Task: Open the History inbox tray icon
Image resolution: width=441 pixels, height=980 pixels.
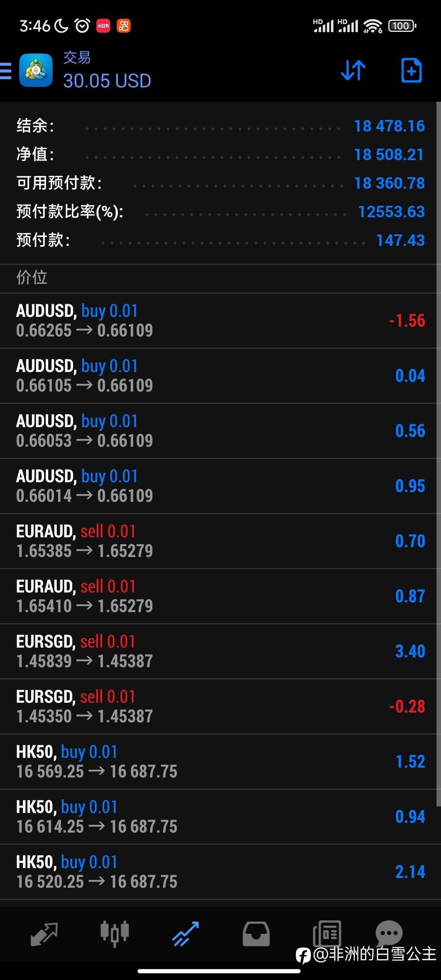Action: pos(256,933)
